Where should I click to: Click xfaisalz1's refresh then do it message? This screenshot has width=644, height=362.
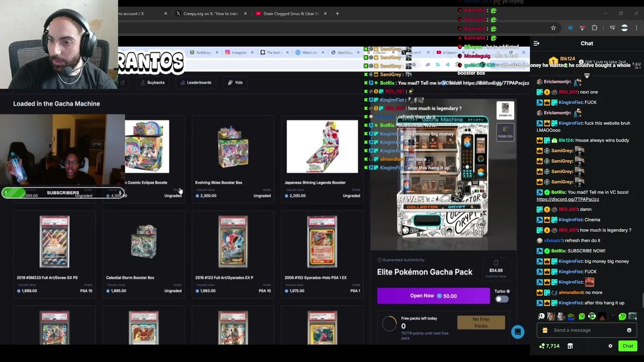pos(568,240)
